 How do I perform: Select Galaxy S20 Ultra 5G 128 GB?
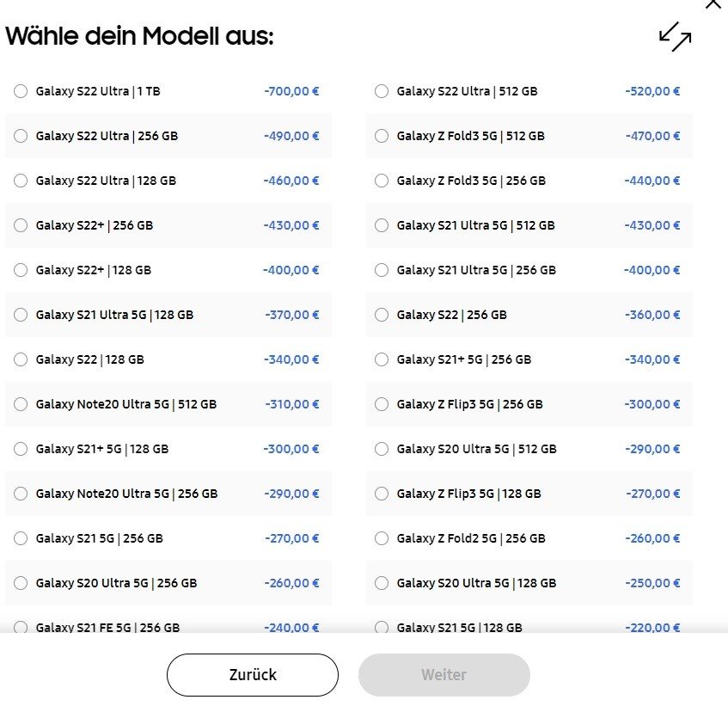[382, 583]
